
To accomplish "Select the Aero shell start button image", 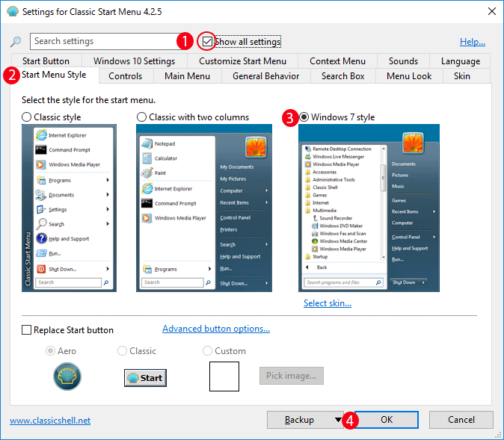I will pos(67,377).
